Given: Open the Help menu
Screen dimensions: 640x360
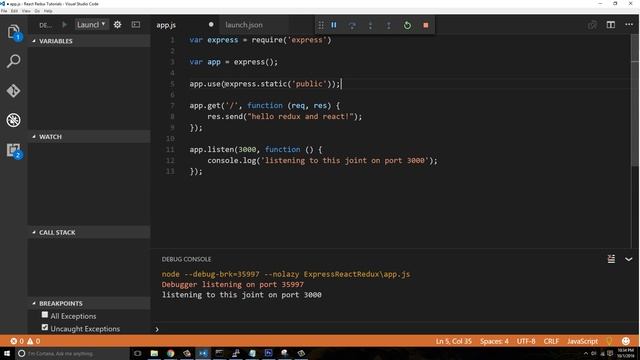Looking at the screenshot, I should [48, 11].
